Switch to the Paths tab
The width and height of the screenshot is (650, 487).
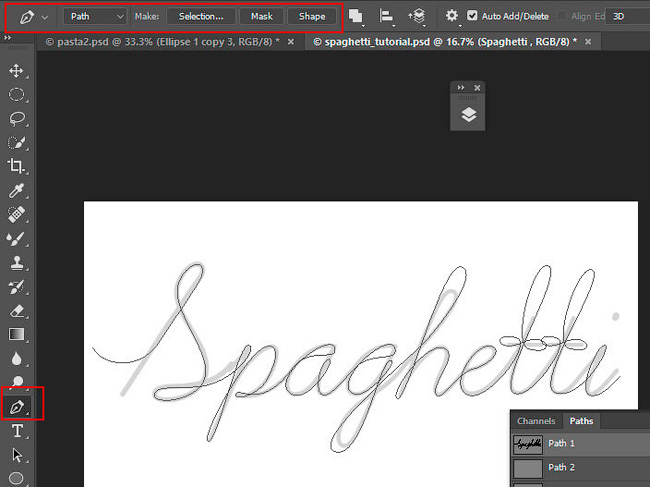[581, 421]
